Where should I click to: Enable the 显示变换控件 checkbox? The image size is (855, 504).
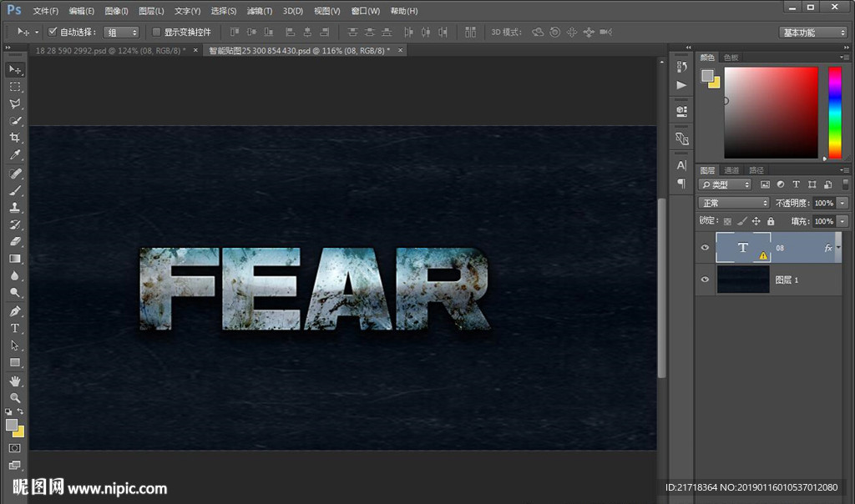click(x=156, y=32)
